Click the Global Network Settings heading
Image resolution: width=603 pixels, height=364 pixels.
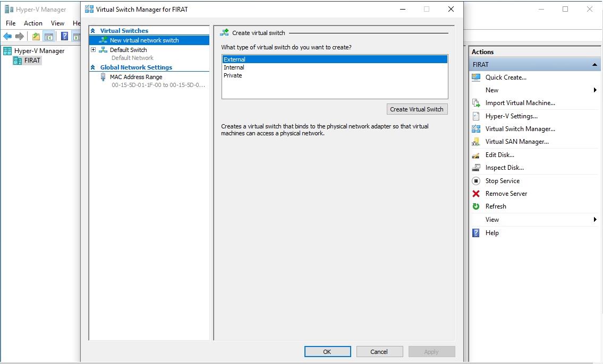tap(136, 67)
